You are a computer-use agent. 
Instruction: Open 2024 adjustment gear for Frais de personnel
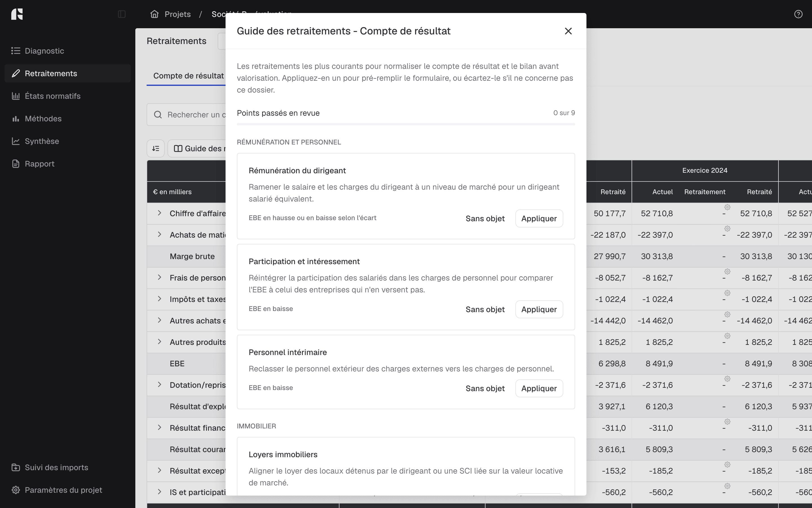tap(727, 271)
